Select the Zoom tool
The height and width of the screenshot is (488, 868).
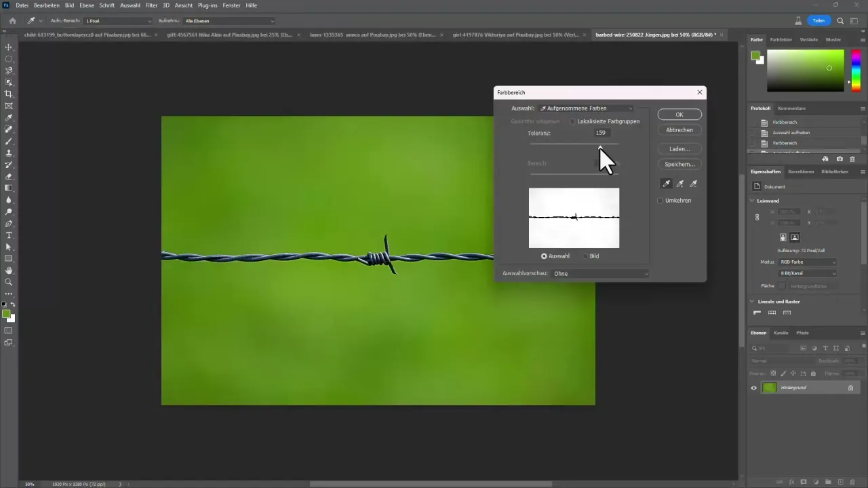click(x=9, y=282)
